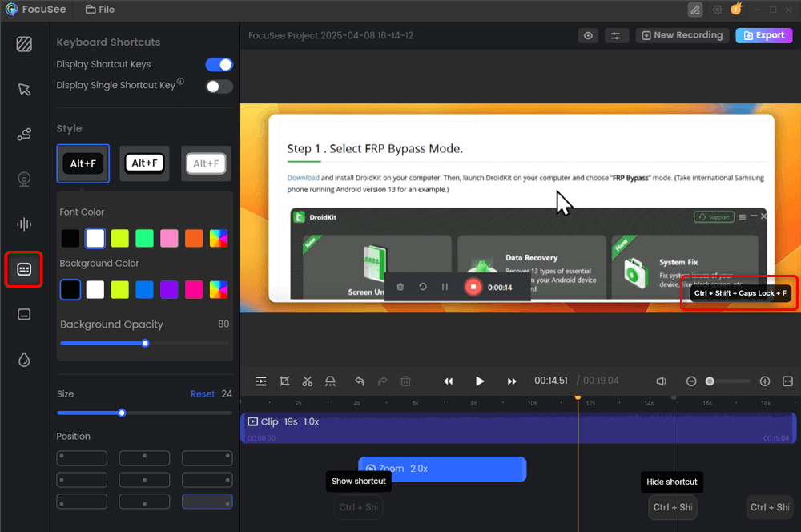Undo the last edit
The width and height of the screenshot is (801, 532).
click(360, 381)
